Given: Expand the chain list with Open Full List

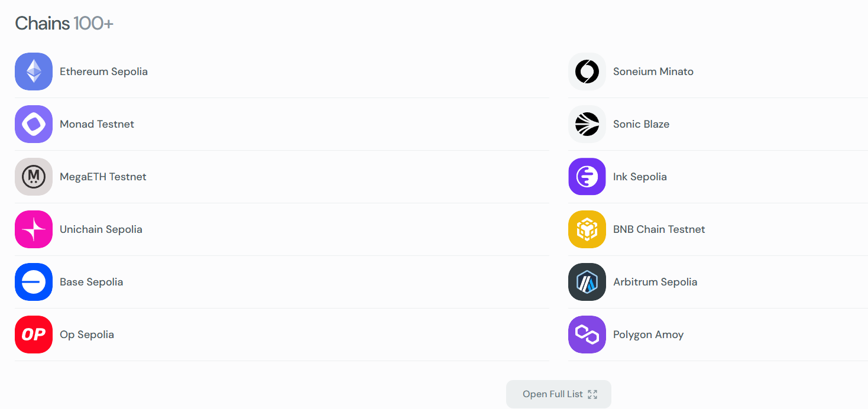Looking at the screenshot, I should 558,394.
